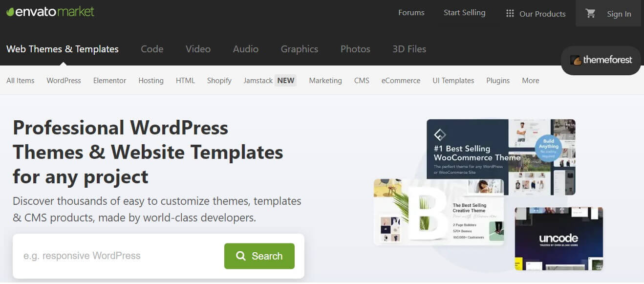Select the CMS category
644x284 pixels.
coord(362,81)
